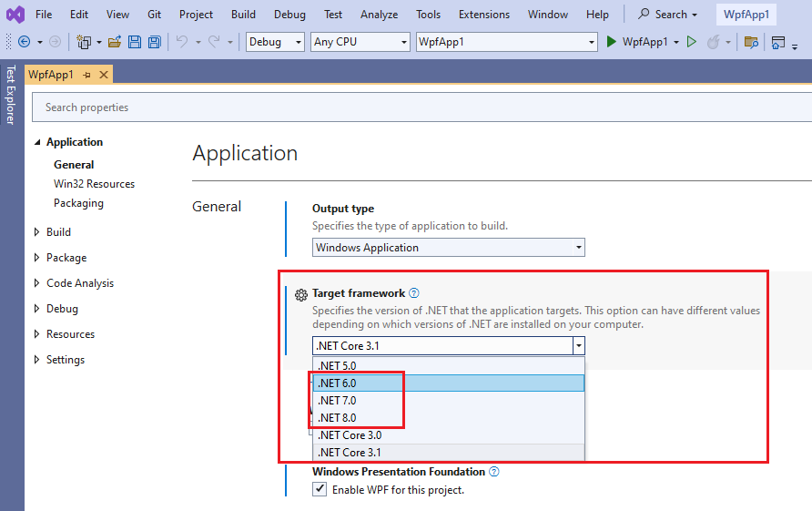Open help for Windows Presentation Foundation
Viewport: 812px width, 511px height.
pyautogui.click(x=494, y=471)
